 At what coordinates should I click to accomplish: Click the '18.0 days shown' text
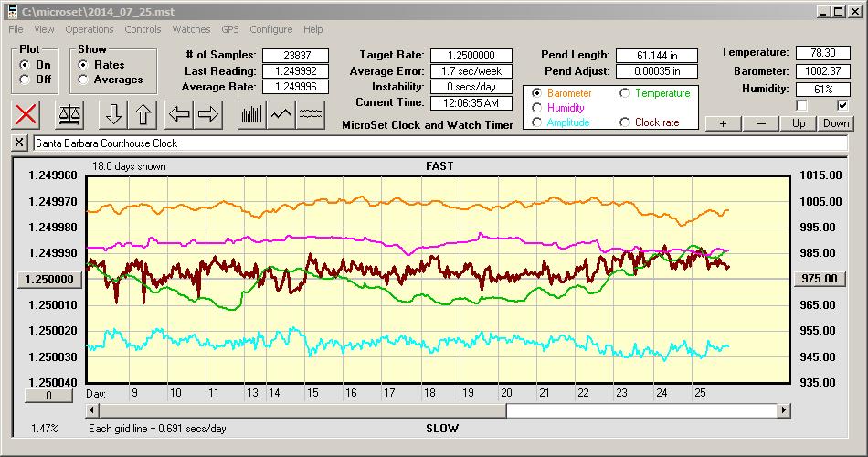coord(129,166)
